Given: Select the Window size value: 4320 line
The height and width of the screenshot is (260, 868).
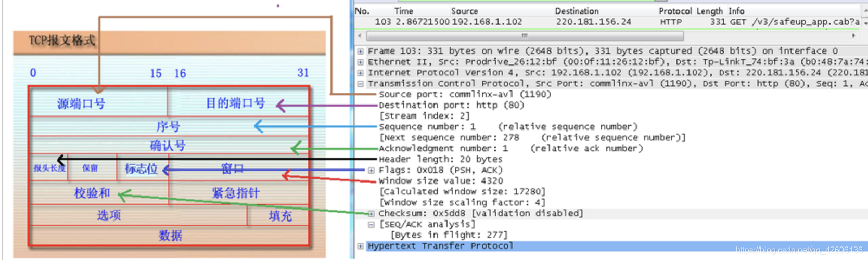Looking at the screenshot, I should point(441,181).
